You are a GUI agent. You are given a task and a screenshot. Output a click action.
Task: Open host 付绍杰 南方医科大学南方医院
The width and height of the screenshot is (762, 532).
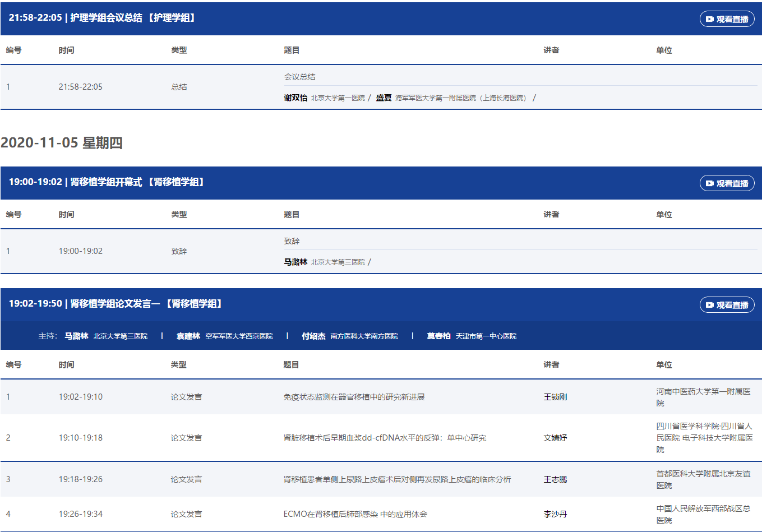(x=313, y=336)
